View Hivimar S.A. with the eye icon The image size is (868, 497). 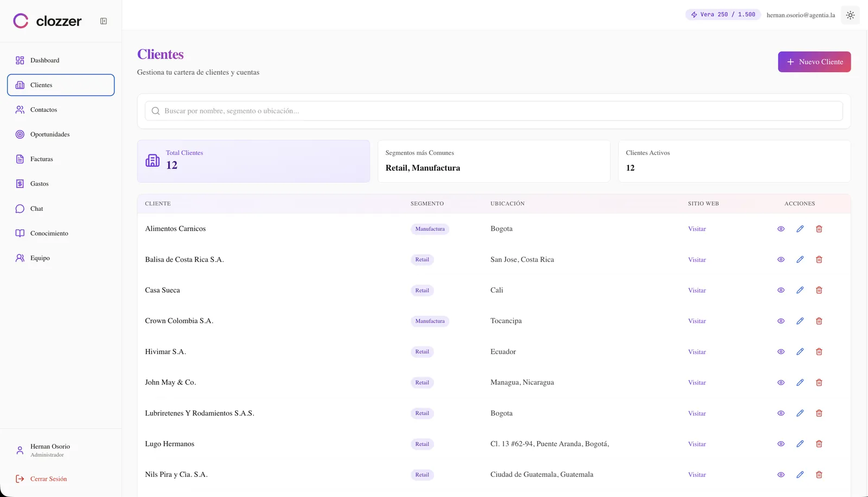pos(781,352)
